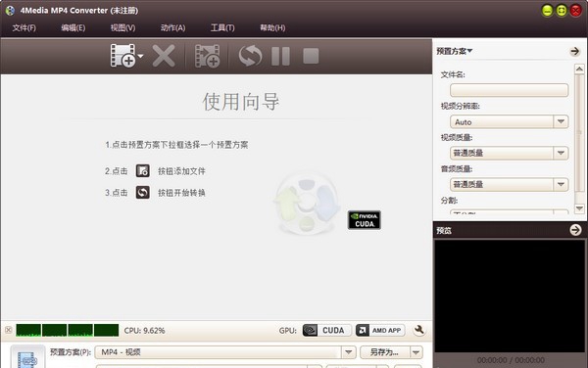Click the add file toolbar icon
The image size is (588, 368).
[123, 56]
